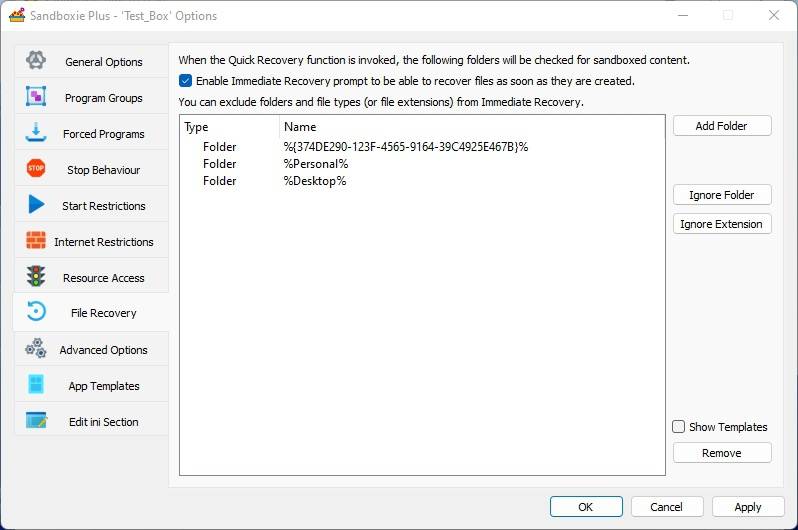Click the Internet Restrictions firewall icon
798x530 pixels.
36,240
